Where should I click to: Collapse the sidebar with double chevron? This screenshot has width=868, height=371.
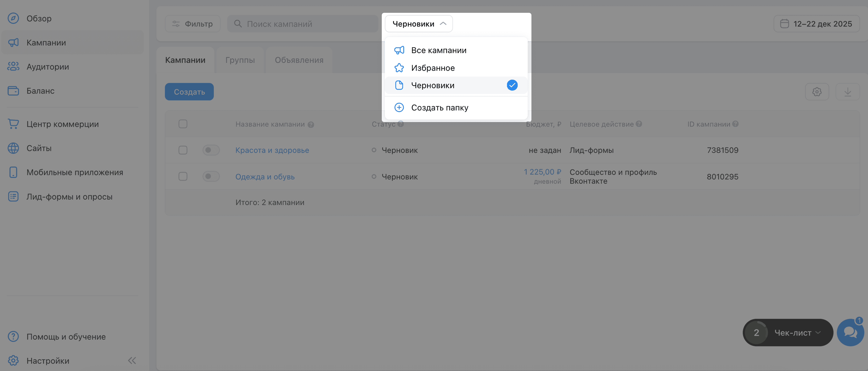pos(132,361)
